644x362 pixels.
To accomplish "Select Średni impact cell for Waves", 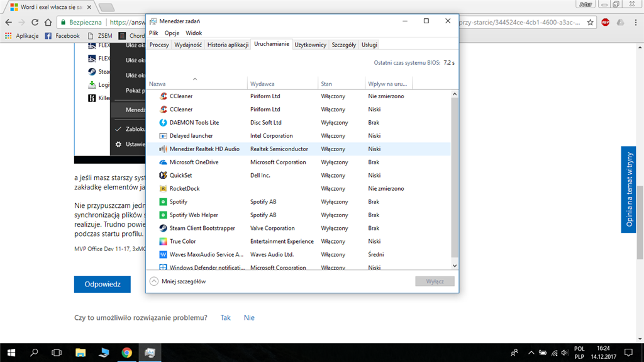I will coord(376,254).
